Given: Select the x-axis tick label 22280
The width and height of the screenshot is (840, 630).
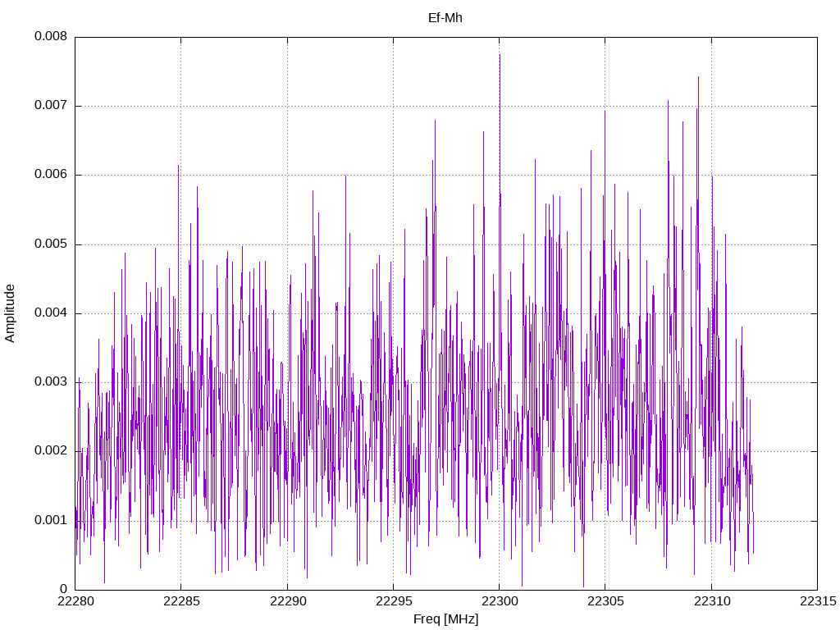Looking at the screenshot, I should point(75,601).
